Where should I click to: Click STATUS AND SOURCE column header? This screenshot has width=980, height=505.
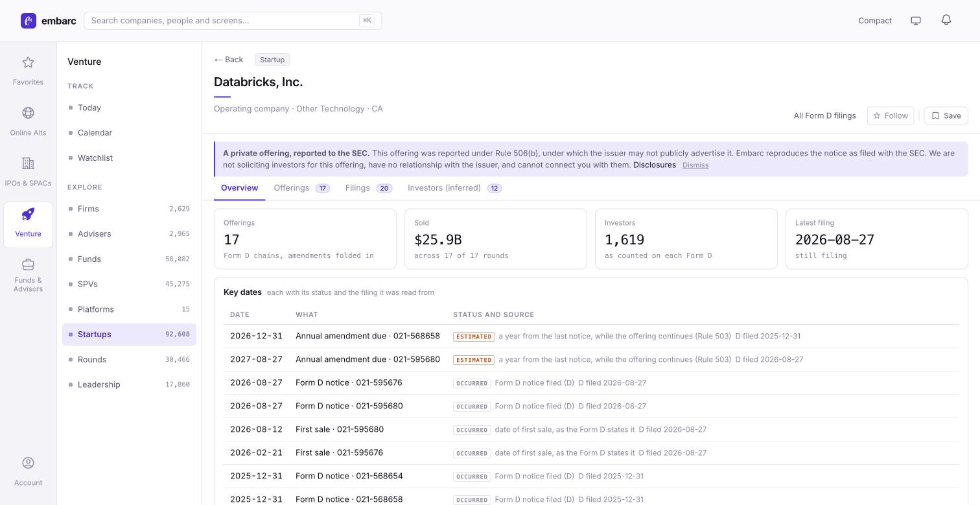coord(494,315)
